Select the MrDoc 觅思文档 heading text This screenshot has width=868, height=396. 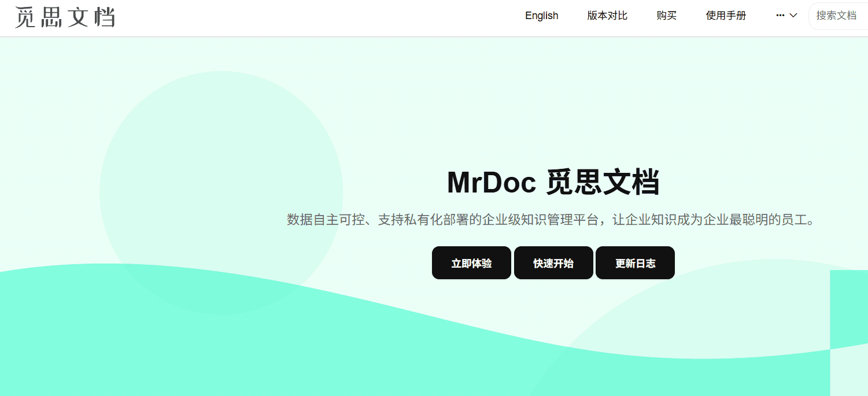pos(553,182)
